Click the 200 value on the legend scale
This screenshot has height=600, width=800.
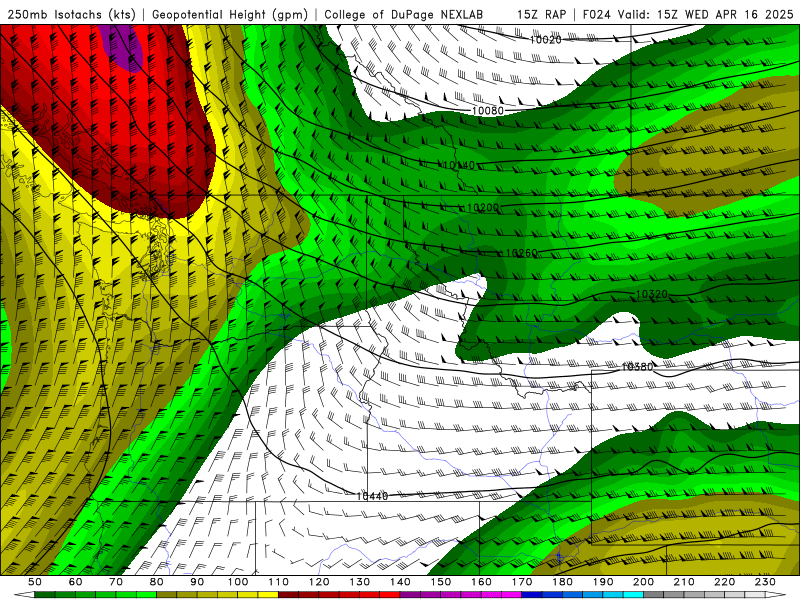[643, 582]
